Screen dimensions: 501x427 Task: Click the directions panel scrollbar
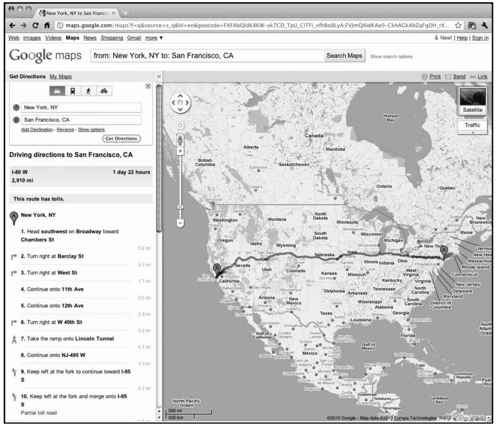pyautogui.click(x=159, y=158)
